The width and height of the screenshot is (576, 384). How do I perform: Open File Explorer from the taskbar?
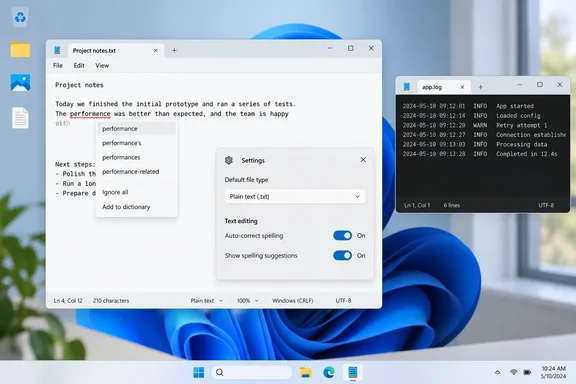tap(306, 372)
